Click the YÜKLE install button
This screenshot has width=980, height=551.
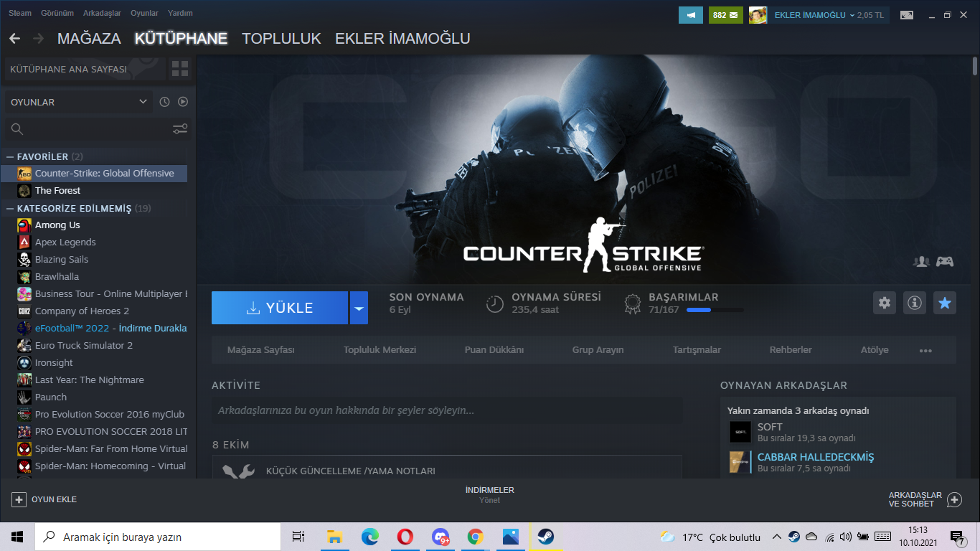pyautogui.click(x=280, y=308)
